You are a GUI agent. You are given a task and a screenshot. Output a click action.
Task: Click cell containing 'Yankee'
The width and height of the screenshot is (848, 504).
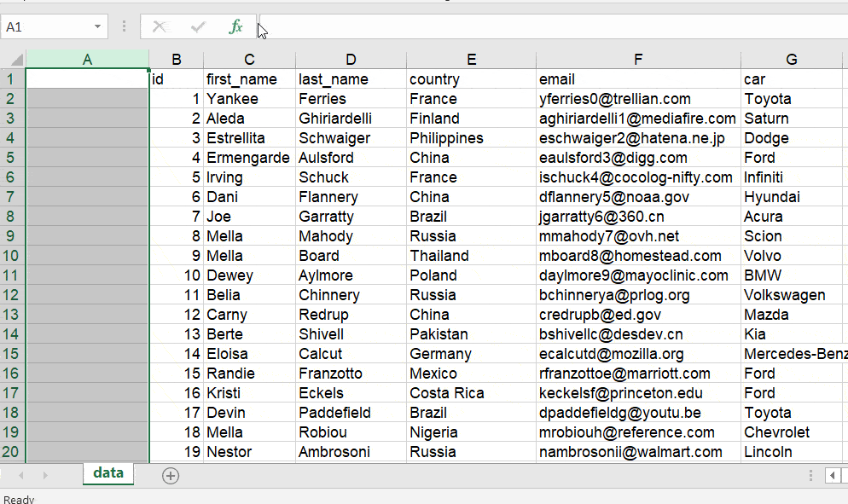(250, 99)
